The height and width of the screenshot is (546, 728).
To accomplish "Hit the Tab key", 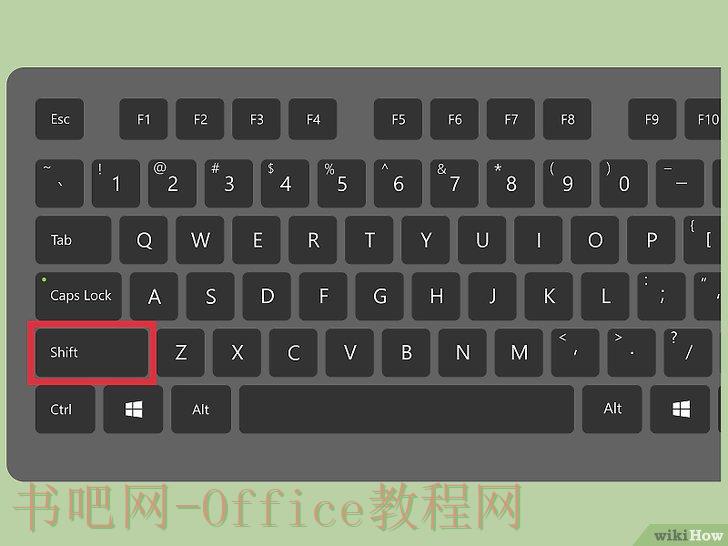I will pos(73,240).
